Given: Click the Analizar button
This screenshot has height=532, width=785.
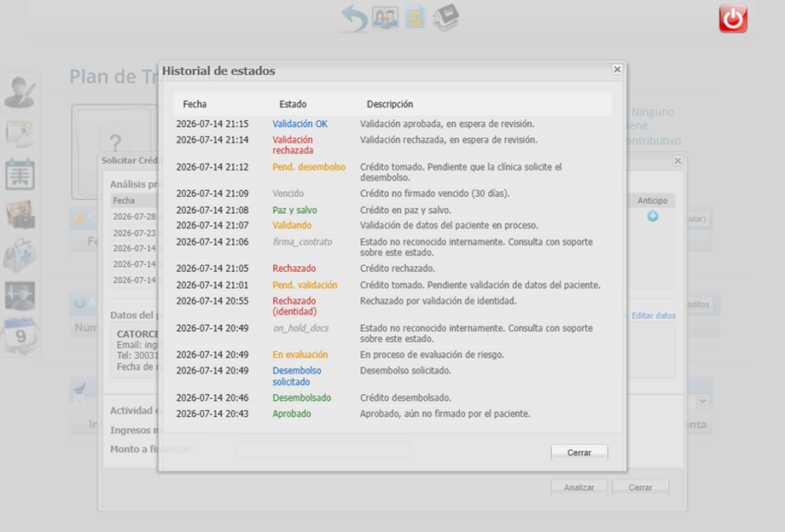Looking at the screenshot, I should 579,488.
